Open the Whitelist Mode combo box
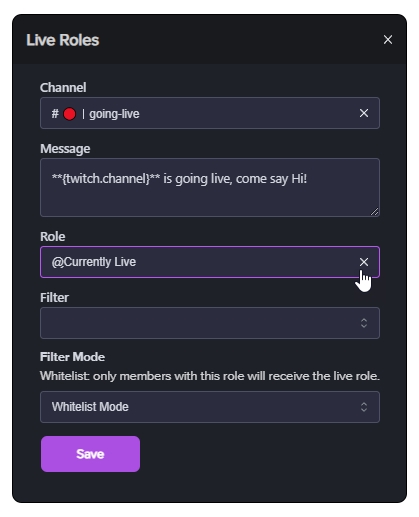419x517 pixels. (x=210, y=407)
